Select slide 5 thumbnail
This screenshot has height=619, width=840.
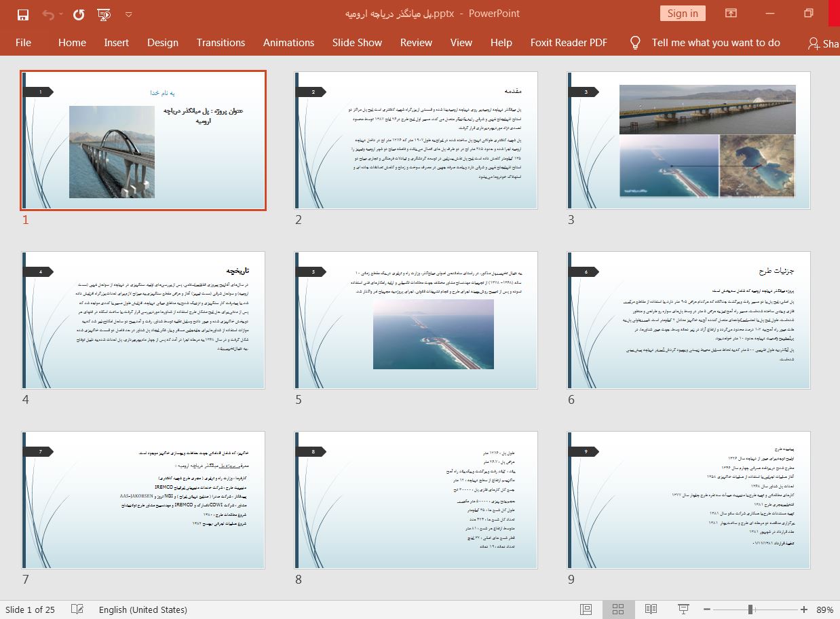[416, 320]
